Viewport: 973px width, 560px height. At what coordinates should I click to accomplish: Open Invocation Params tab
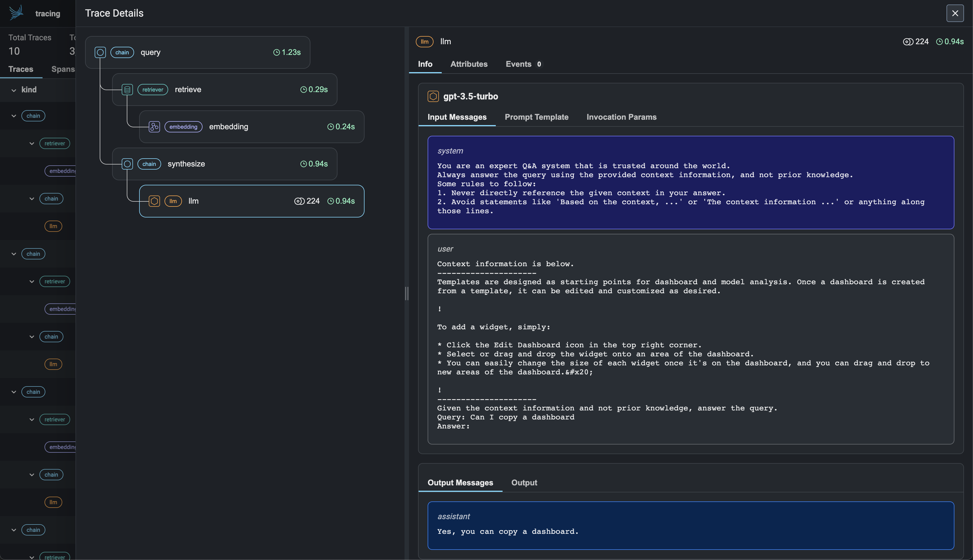621,117
